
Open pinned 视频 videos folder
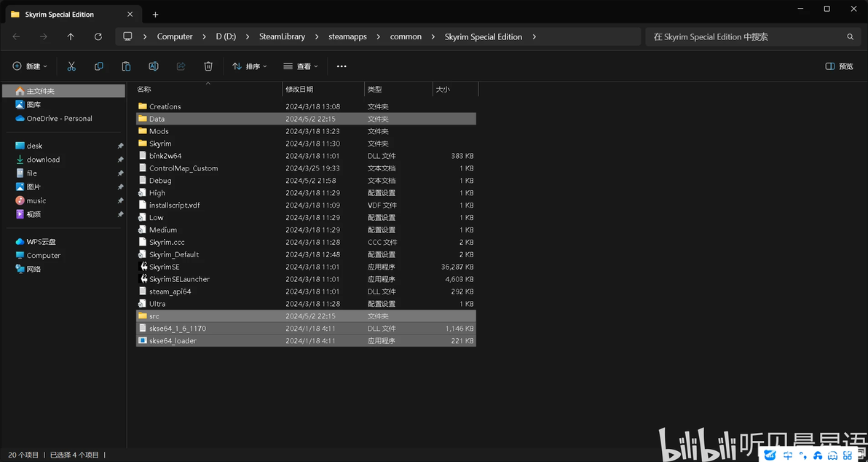(63, 214)
